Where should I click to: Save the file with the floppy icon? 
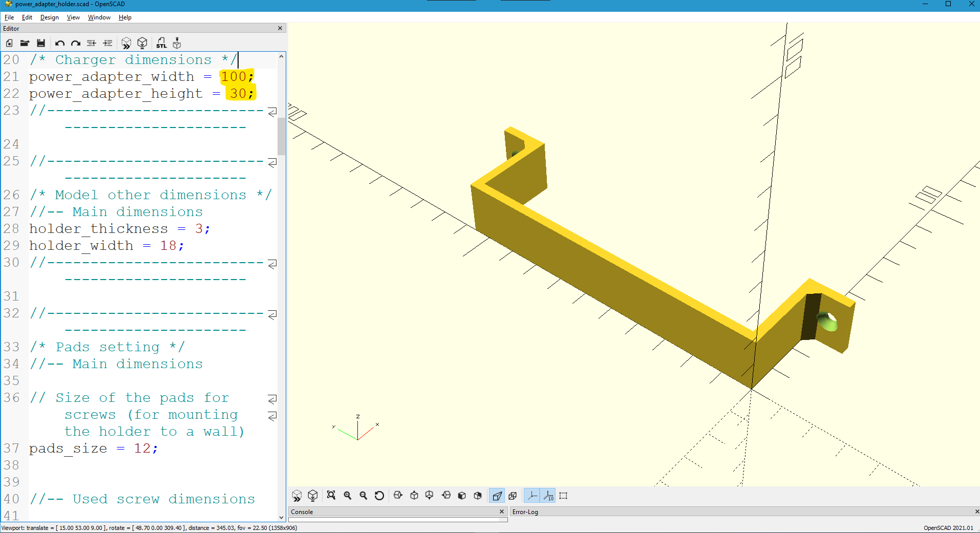click(x=41, y=43)
